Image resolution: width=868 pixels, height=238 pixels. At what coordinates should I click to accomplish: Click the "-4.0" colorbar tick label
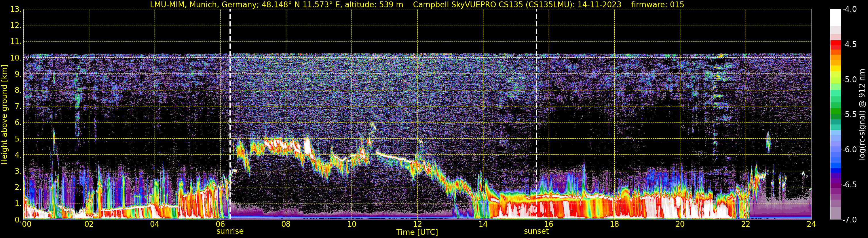[x=849, y=10]
